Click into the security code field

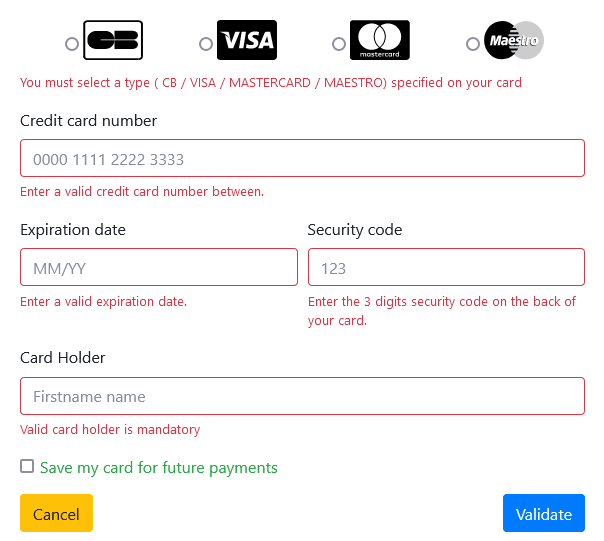point(446,267)
